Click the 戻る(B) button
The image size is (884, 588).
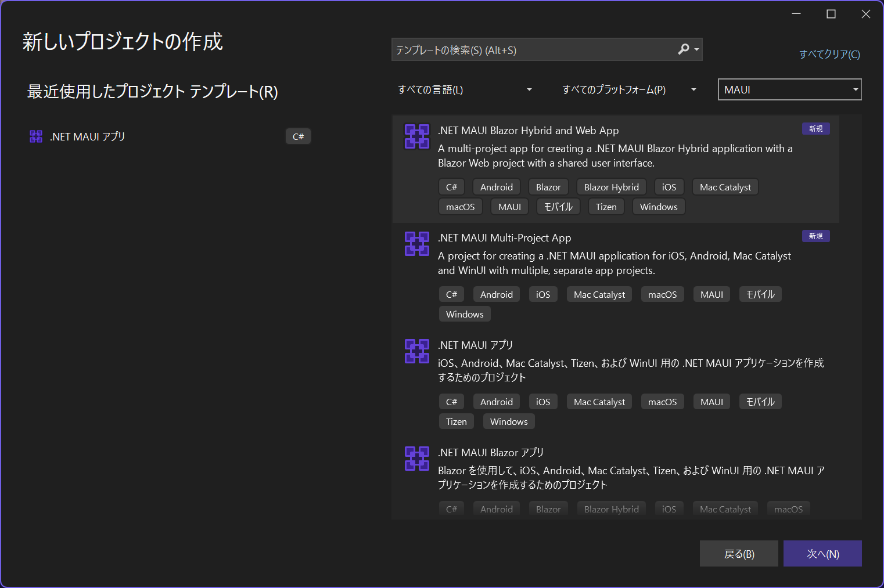pos(739,553)
